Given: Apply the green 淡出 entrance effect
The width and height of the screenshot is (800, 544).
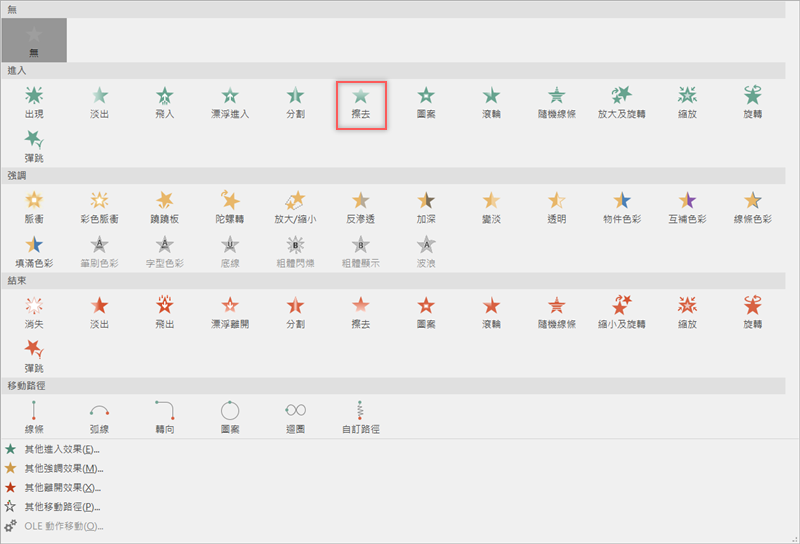Looking at the screenshot, I should [x=99, y=102].
